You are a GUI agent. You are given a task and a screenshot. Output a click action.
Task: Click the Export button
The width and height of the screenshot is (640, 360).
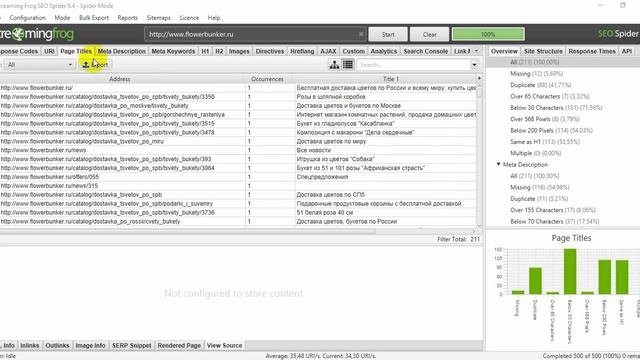pyautogui.click(x=95, y=64)
